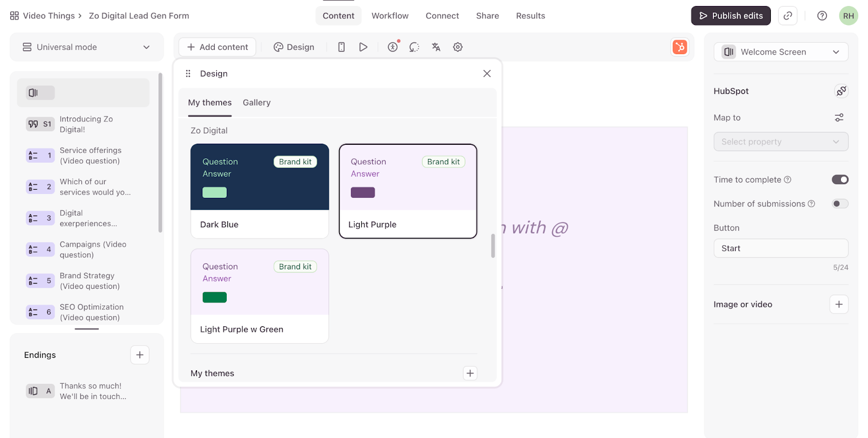Select question 2 Which of our services
This screenshot has height=438, width=868.
(83, 187)
